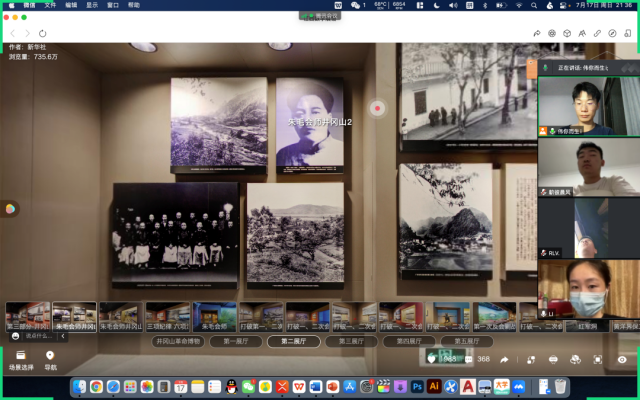Open WPS Office in the Dock
Screen dimensions: 640x400
tap(299, 386)
